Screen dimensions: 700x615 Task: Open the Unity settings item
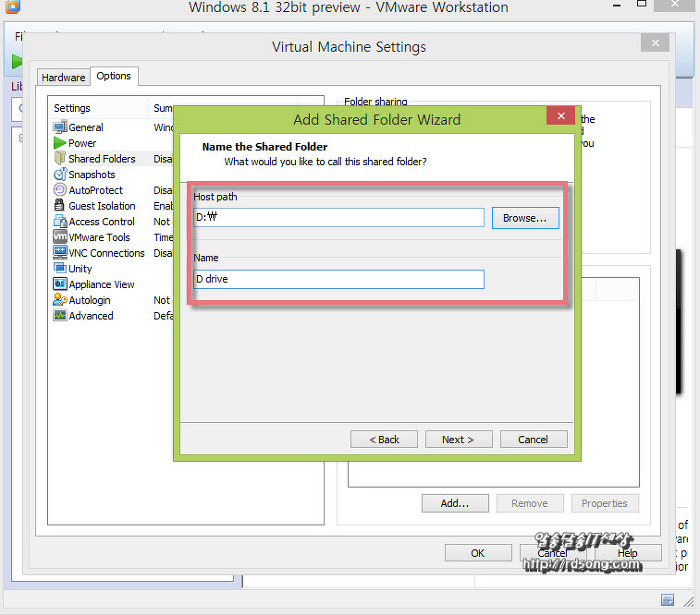pos(80,269)
